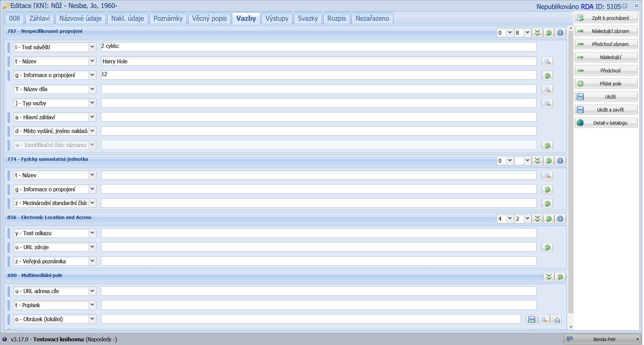The height and width of the screenshot is (345, 644).
Task: Open second indicator dropdown of field 856
Action: click(527, 219)
